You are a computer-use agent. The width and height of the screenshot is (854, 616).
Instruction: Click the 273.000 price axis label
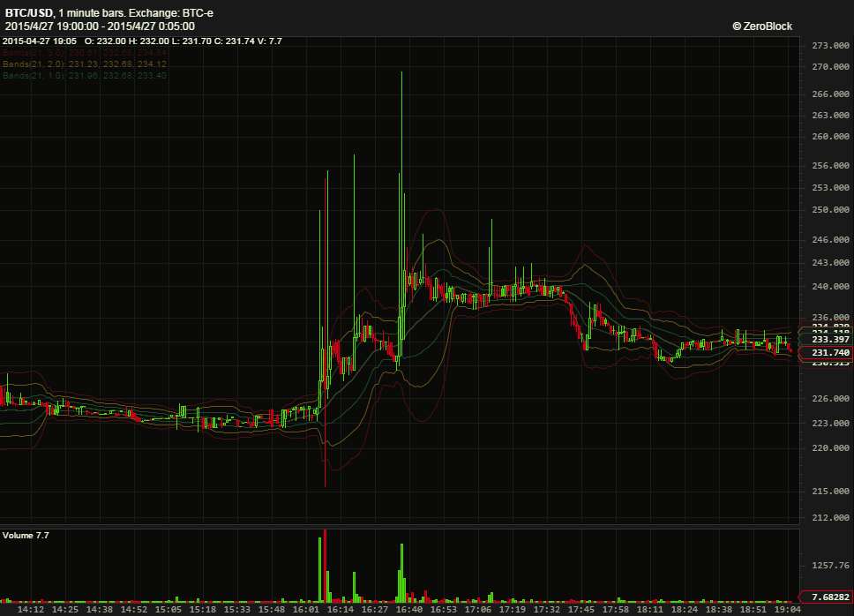(830, 45)
